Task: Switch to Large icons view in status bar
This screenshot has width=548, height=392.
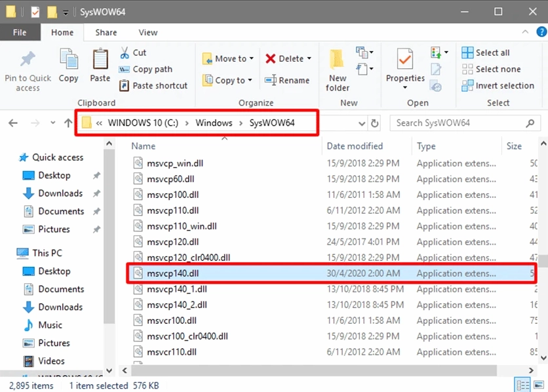Action: 539,385
